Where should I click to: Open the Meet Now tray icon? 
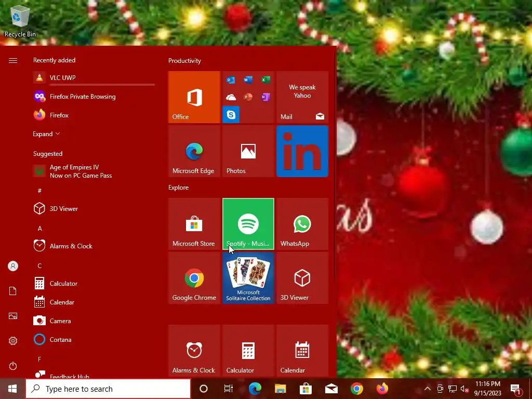point(440,389)
